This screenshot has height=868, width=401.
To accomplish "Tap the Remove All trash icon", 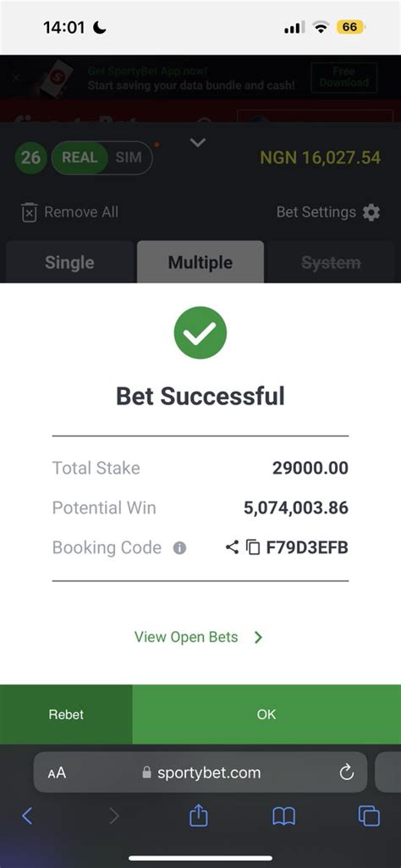I will tap(29, 212).
